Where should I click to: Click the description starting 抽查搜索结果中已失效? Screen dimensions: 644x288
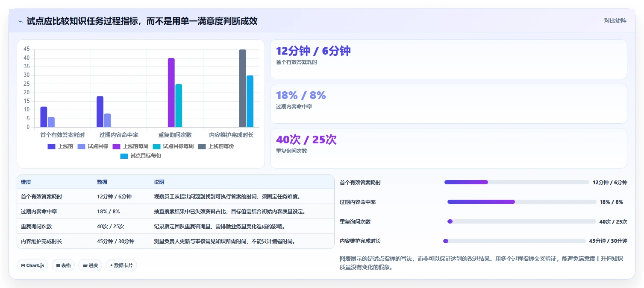[230, 212]
